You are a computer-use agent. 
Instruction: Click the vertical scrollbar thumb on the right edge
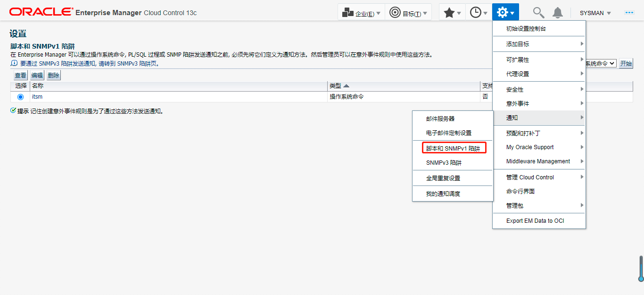[641, 269]
